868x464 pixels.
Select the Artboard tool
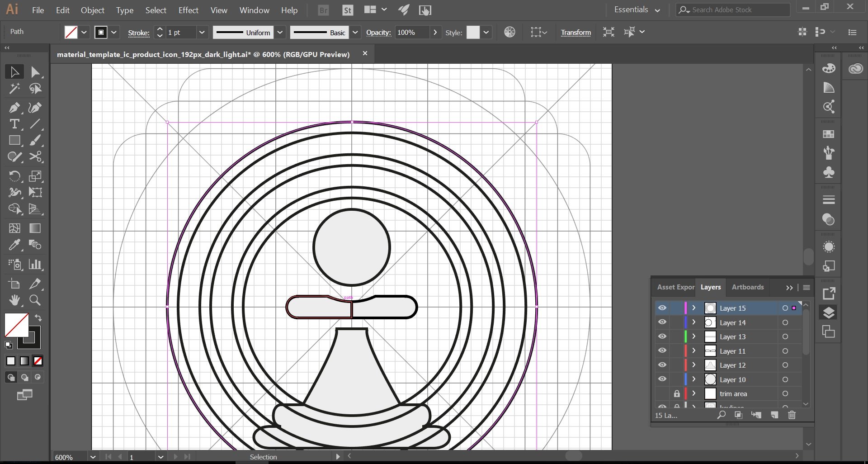pos(14,284)
